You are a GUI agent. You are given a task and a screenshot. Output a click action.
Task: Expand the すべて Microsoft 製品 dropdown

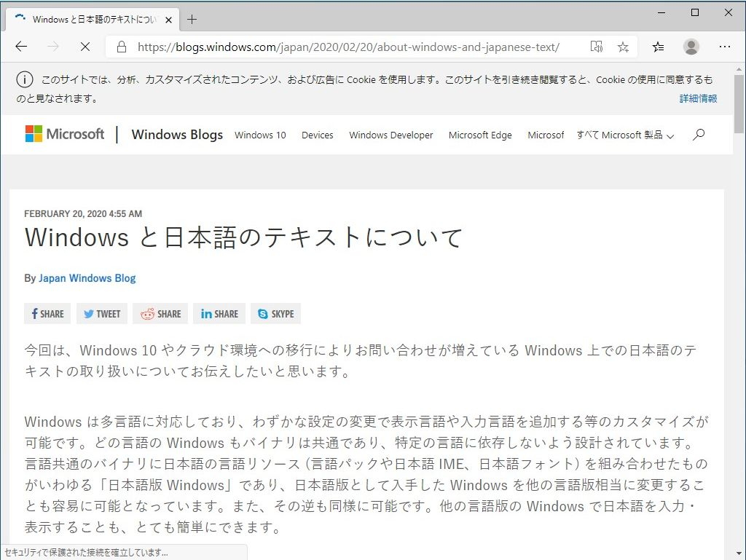[x=625, y=135]
